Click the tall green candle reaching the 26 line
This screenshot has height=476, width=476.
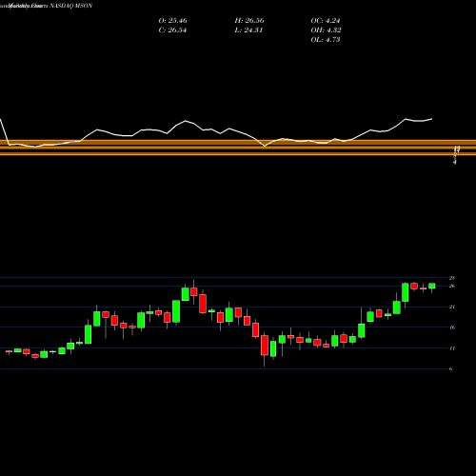click(x=406, y=292)
